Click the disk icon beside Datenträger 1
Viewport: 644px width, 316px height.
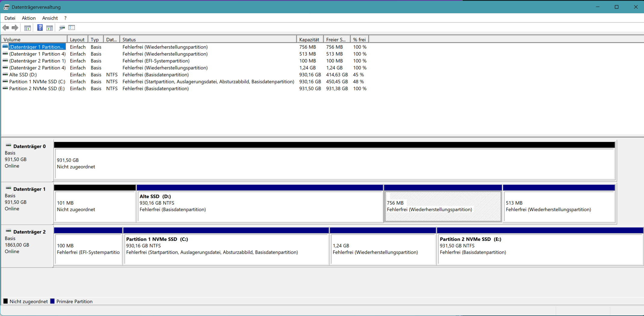(x=8, y=188)
